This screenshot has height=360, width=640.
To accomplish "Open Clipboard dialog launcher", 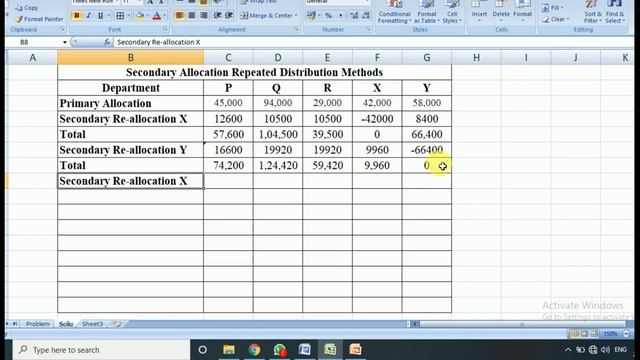I will pyautogui.click(x=62, y=29).
